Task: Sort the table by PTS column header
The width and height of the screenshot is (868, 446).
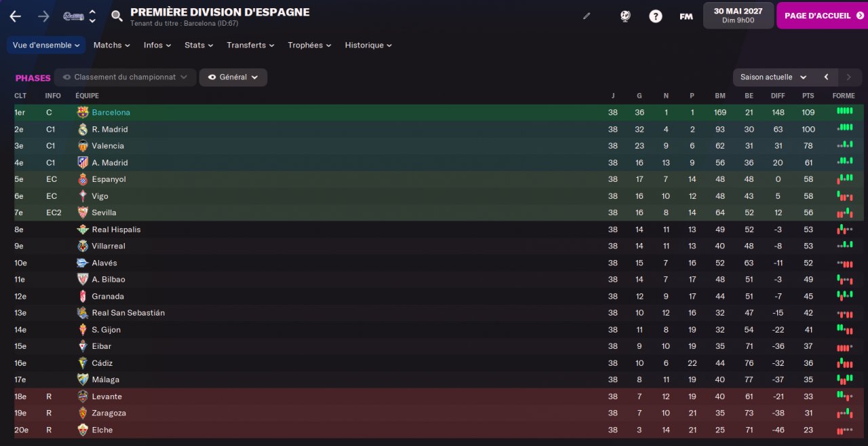Action: pyautogui.click(x=808, y=96)
